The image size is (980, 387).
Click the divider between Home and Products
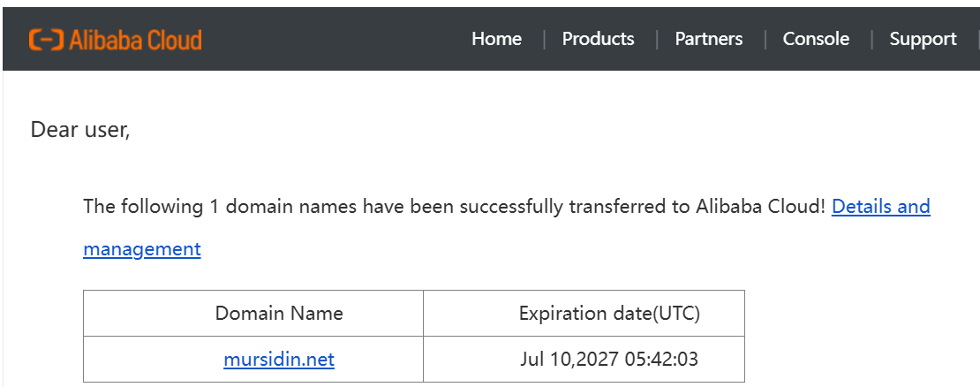[544, 39]
